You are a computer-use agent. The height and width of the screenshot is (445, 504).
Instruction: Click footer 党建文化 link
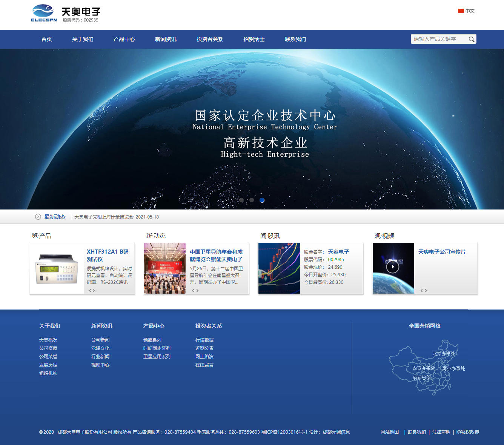100,348
